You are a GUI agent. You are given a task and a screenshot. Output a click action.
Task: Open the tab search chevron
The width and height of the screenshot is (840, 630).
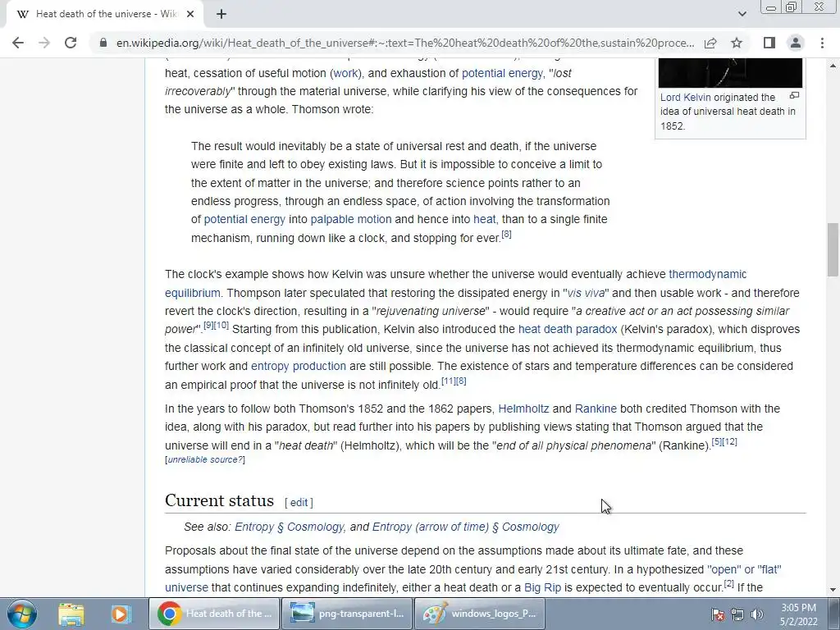pos(742,15)
